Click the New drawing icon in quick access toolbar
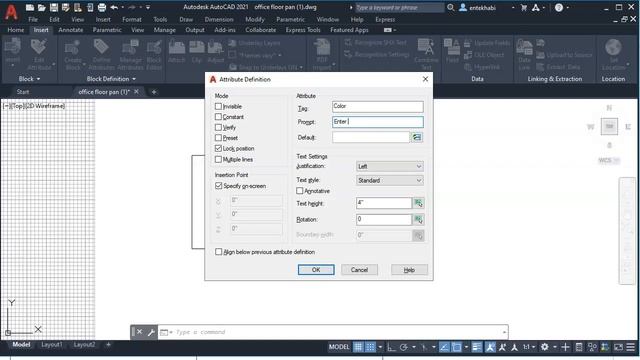 tap(30, 7)
